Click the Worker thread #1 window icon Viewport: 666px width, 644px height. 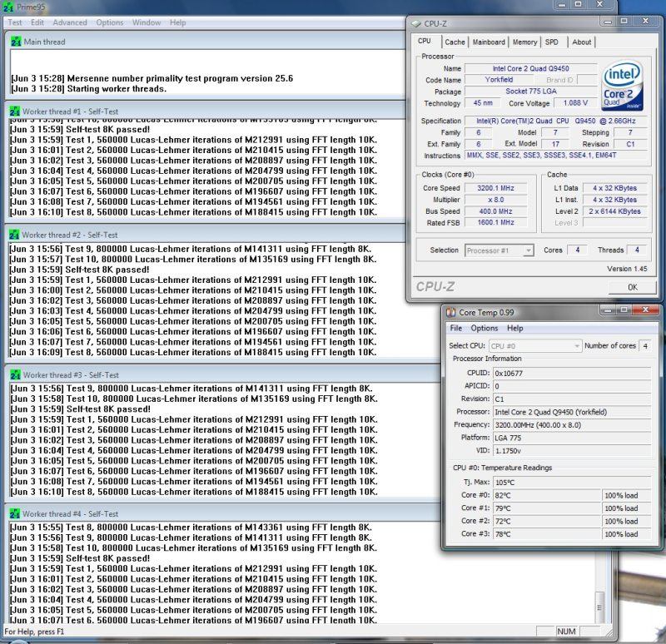click(x=15, y=111)
